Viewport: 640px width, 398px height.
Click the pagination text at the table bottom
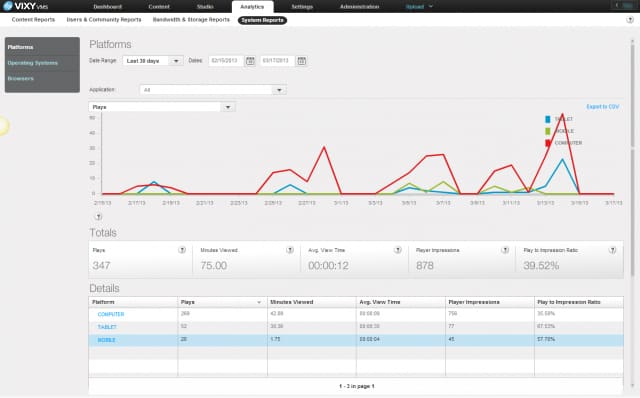(356, 386)
